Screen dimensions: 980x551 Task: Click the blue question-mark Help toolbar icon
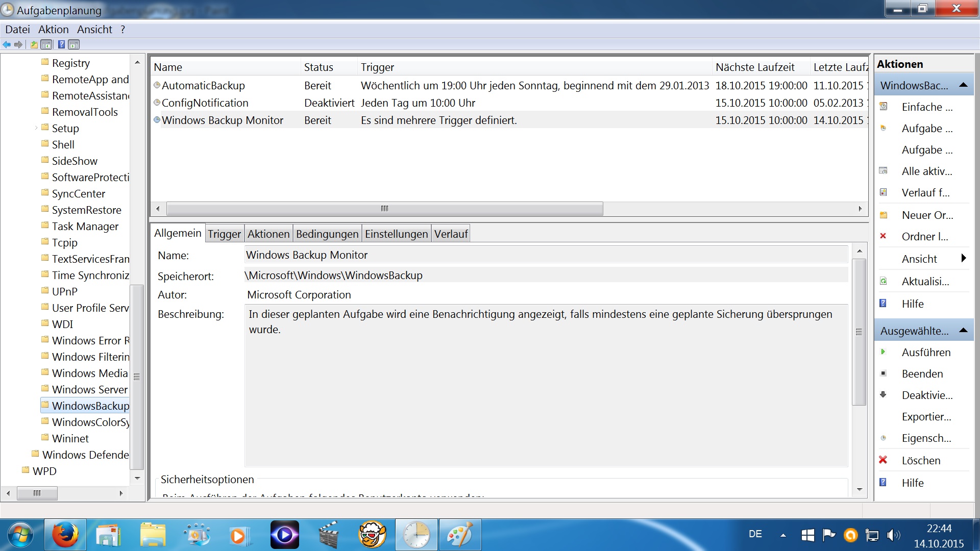point(61,45)
